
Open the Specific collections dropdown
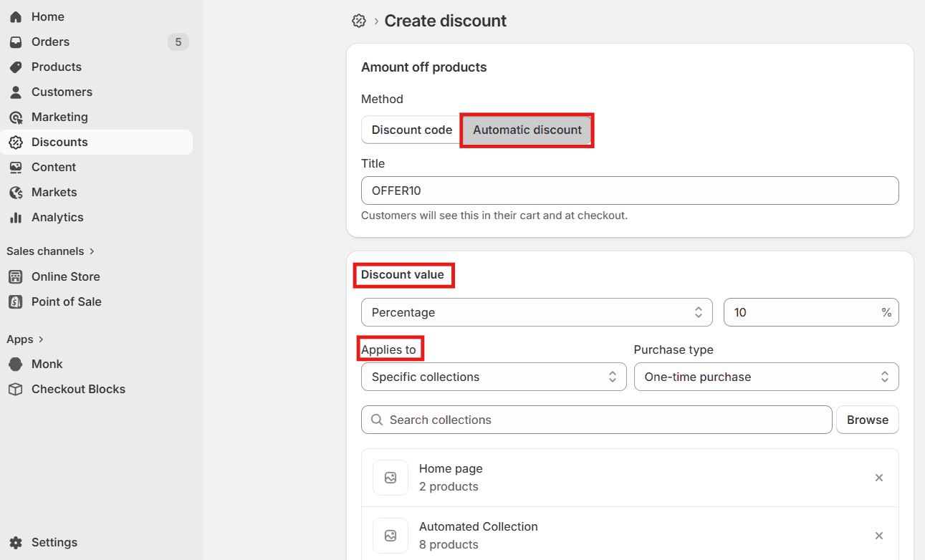[493, 377]
